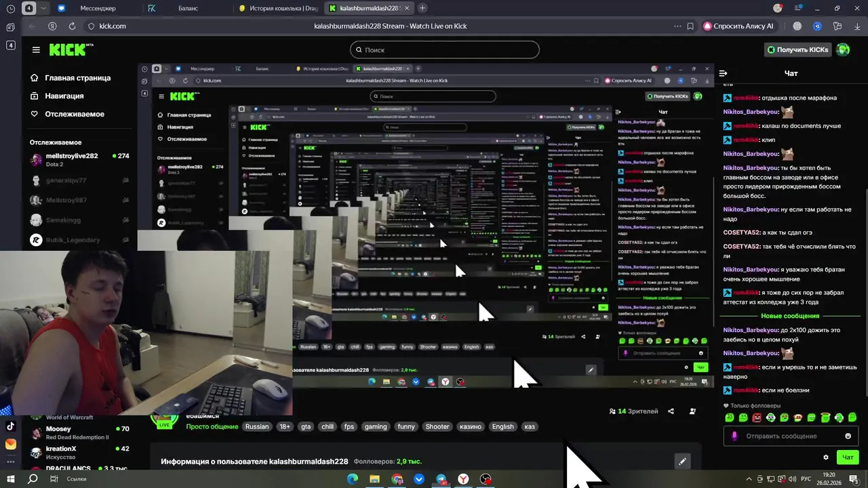Open TikTok icon in browser side panel
Viewport: 868px width, 488px height.
(x=11, y=426)
